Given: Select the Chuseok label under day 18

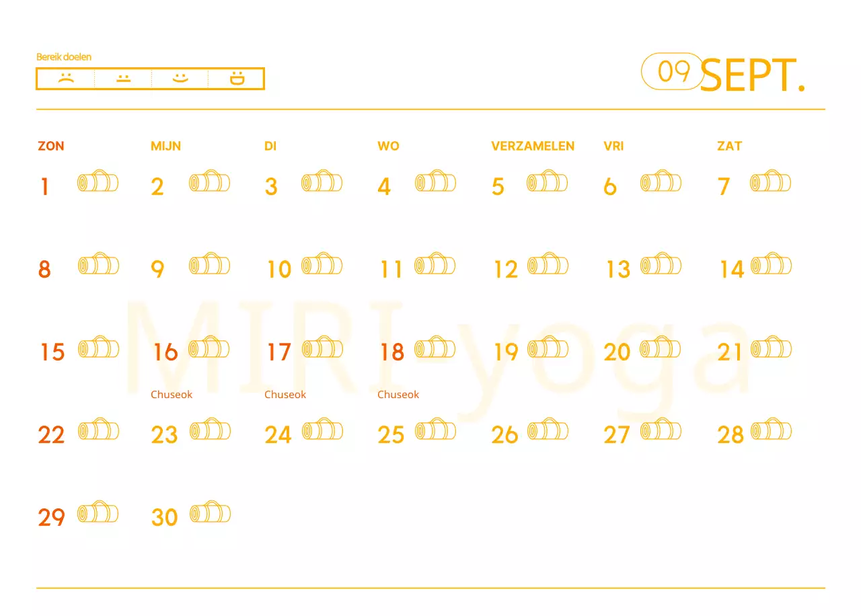Looking at the screenshot, I should (398, 395).
